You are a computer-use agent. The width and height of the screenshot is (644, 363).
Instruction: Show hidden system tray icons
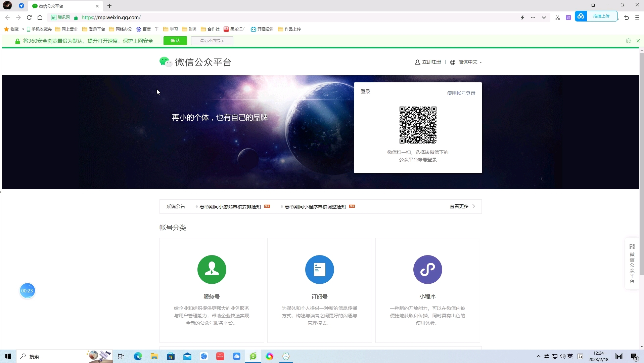(539, 356)
